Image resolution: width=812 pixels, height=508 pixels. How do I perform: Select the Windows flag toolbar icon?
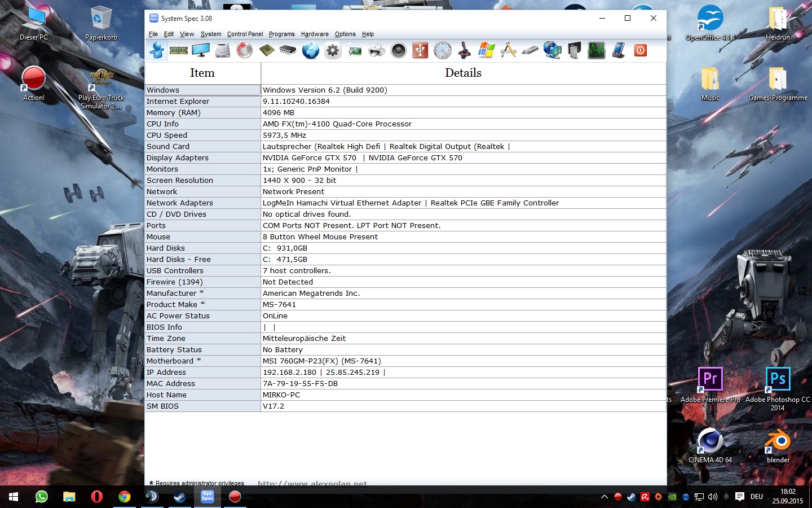(487, 50)
